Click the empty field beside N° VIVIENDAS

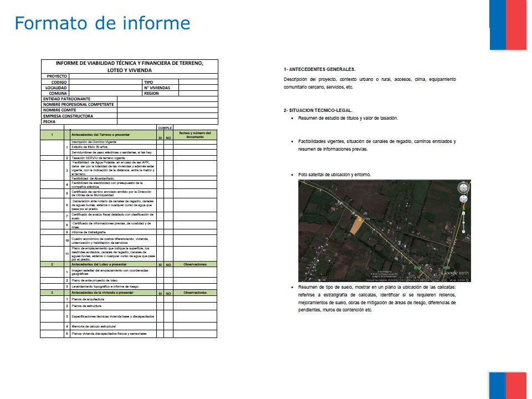click(198, 88)
